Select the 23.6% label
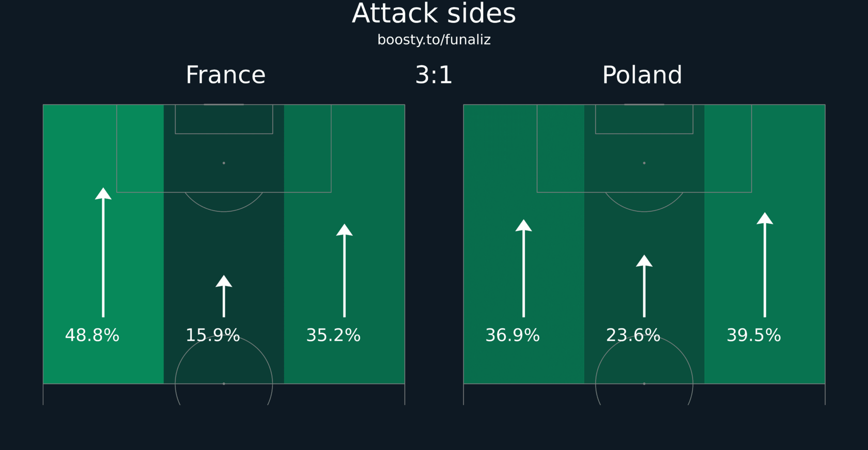Image resolution: width=868 pixels, height=450 pixels. point(633,335)
